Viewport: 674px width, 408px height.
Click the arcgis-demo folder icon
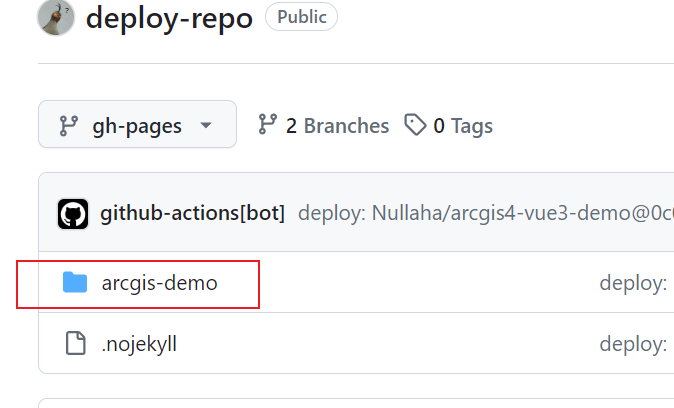click(x=75, y=282)
